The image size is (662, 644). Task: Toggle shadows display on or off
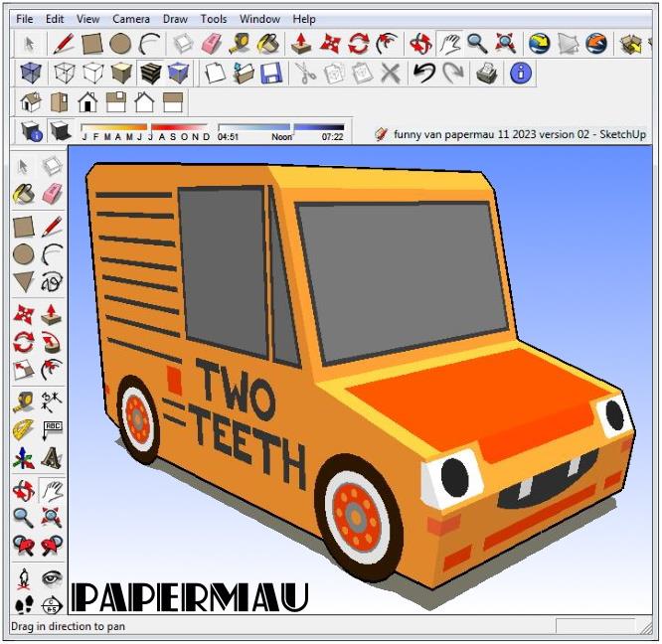click(x=61, y=132)
